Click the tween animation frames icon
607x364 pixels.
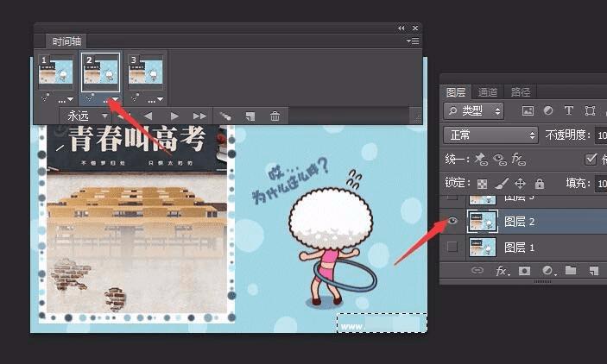point(225,116)
